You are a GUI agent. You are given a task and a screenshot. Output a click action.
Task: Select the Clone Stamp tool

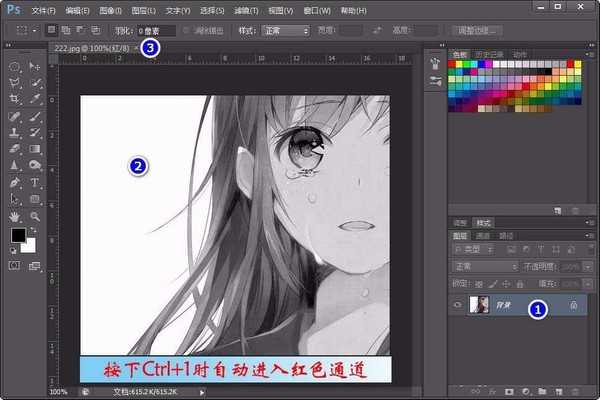15,133
